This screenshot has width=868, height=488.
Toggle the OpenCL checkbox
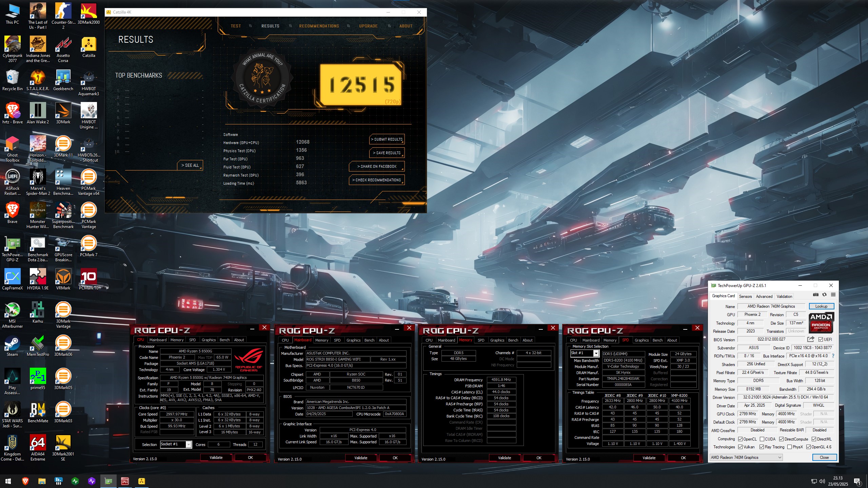tap(740, 439)
